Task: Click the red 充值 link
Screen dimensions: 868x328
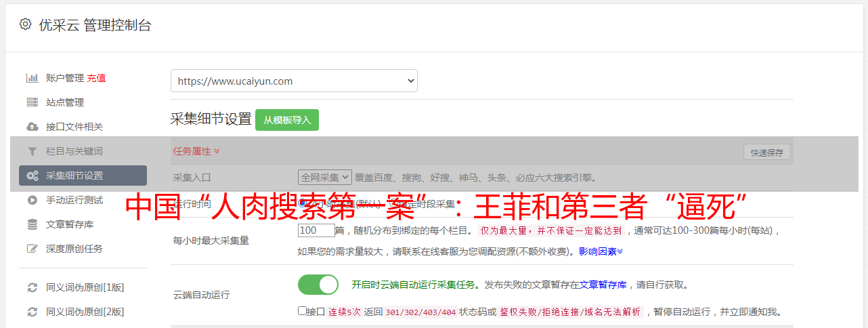Action: coord(96,78)
